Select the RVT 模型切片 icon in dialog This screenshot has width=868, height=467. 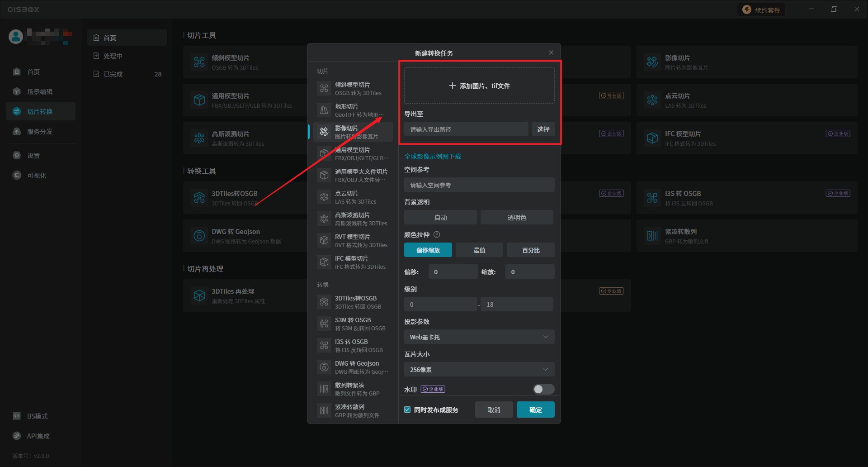point(324,240)
